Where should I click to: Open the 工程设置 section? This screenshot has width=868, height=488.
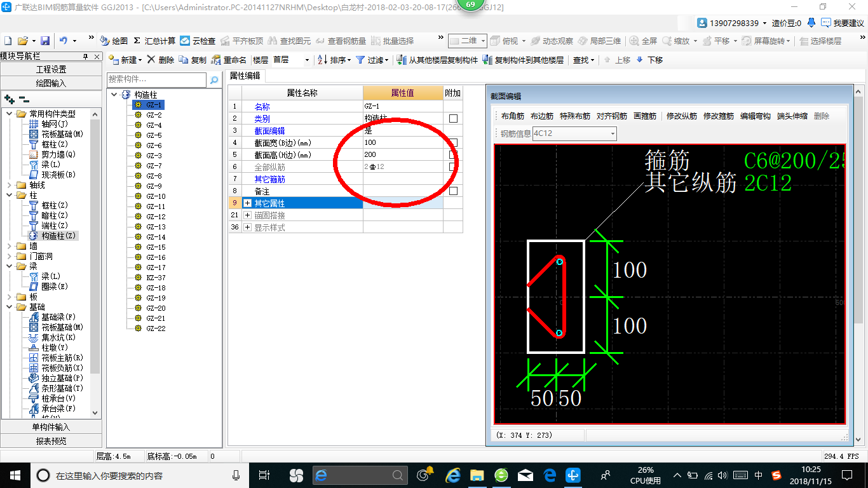51,69
